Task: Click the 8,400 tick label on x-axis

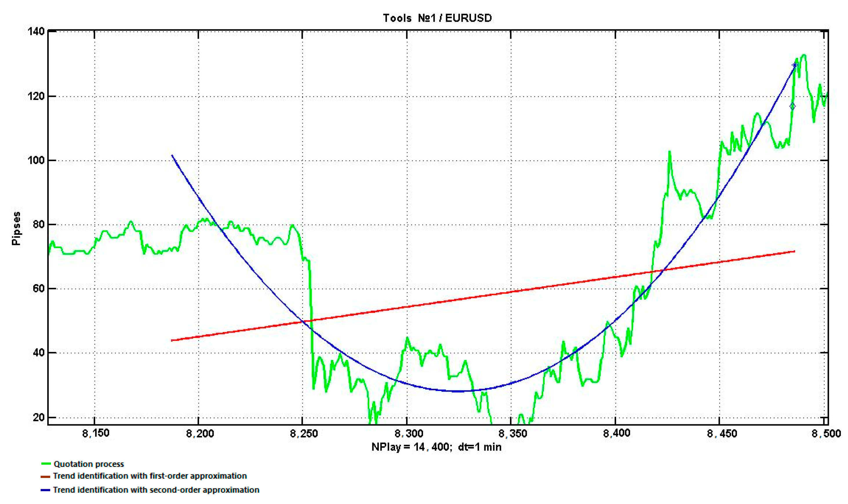Action: [617, 433]
